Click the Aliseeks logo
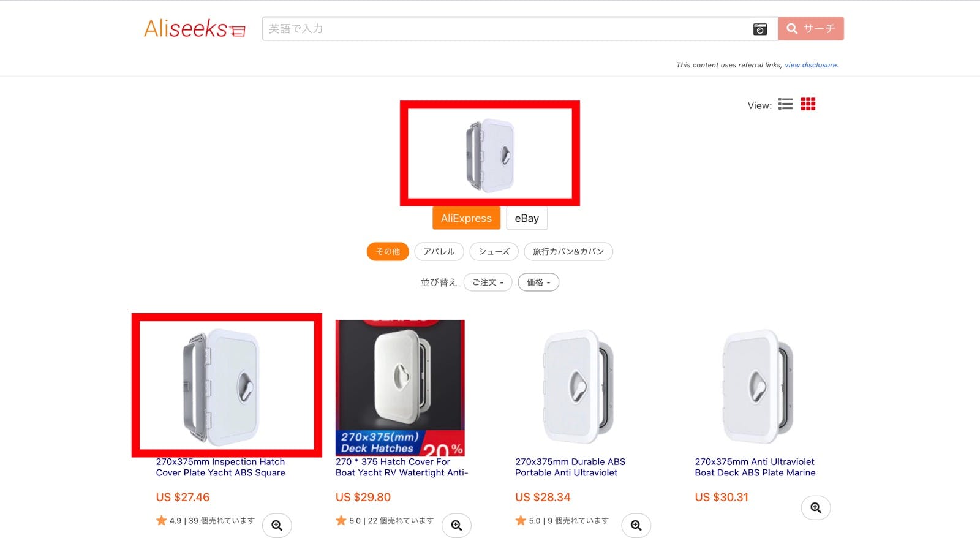 click(x=194, y=28)
